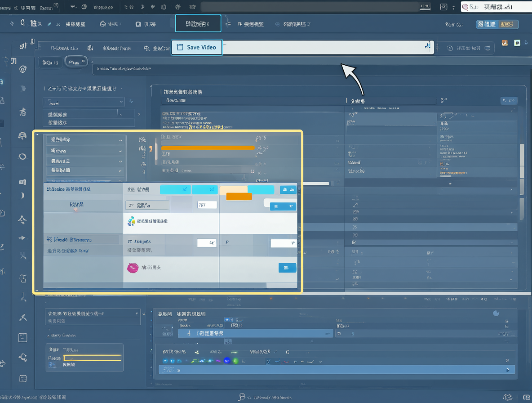This screenshot has width=532, height=403.
Task: Click the orange square icon below the top-right toolbar
Action: (505, 43)
